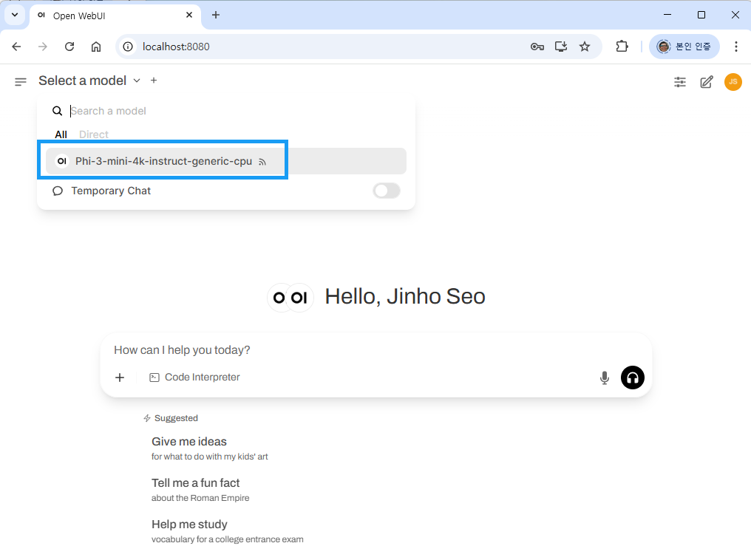Close the Open WebUI tab
751x560 pixels.
coord(189,15)
